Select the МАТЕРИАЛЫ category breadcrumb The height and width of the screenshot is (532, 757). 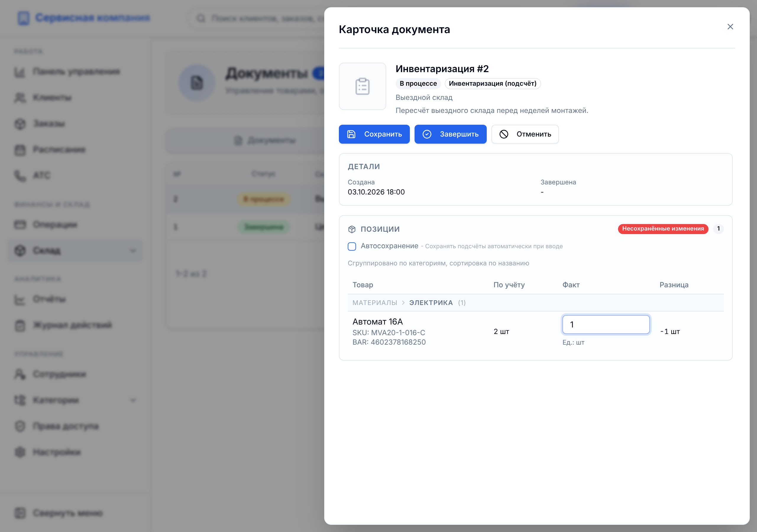point(375,303)
